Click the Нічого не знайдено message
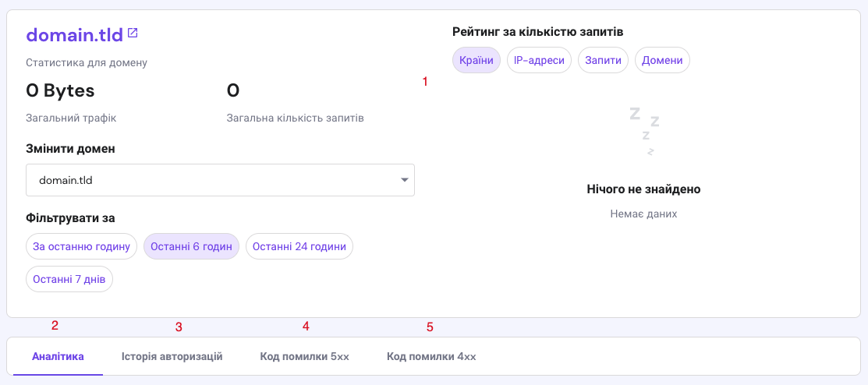The width and height of the screenshot is (868, 385). pyautogui.click(x=643, y=189)
